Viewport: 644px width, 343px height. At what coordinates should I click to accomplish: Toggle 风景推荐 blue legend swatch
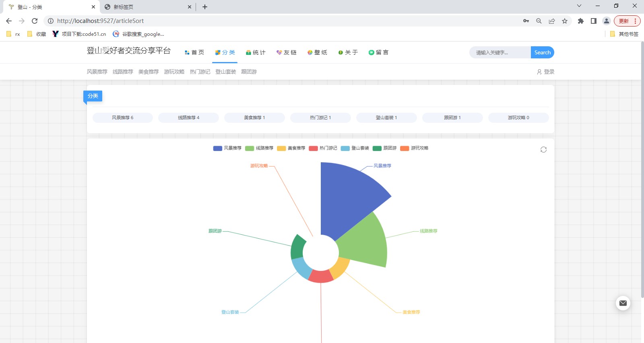218,148
